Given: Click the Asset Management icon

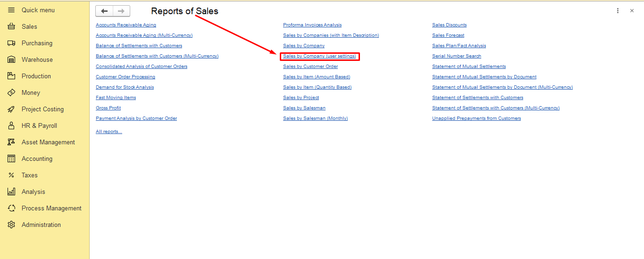Looking at the screenshot, I should click(x=11, y=142).
